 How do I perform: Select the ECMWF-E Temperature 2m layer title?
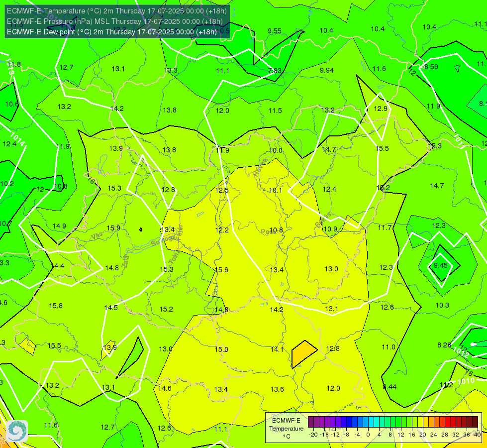click(117, 11)
